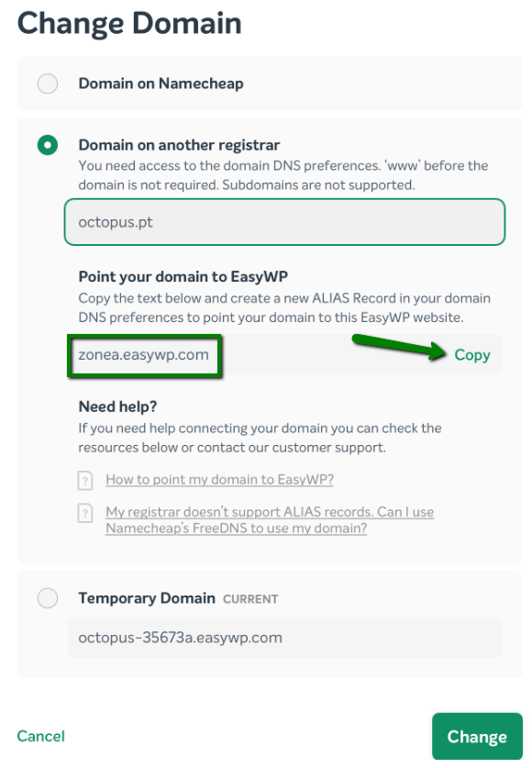This screenshot has width=532, height=768.
Task: Click help icon beside registrar ALIAS article
Action: (85, 513)
